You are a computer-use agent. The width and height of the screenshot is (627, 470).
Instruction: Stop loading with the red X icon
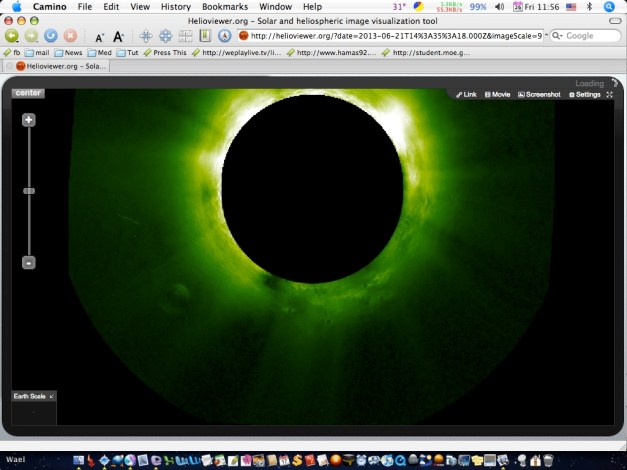pos(70,36)
